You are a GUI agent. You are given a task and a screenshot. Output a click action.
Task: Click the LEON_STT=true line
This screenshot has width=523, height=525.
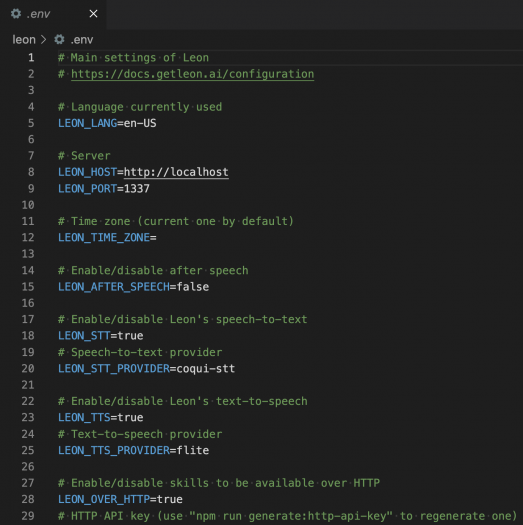pos(101,336)
